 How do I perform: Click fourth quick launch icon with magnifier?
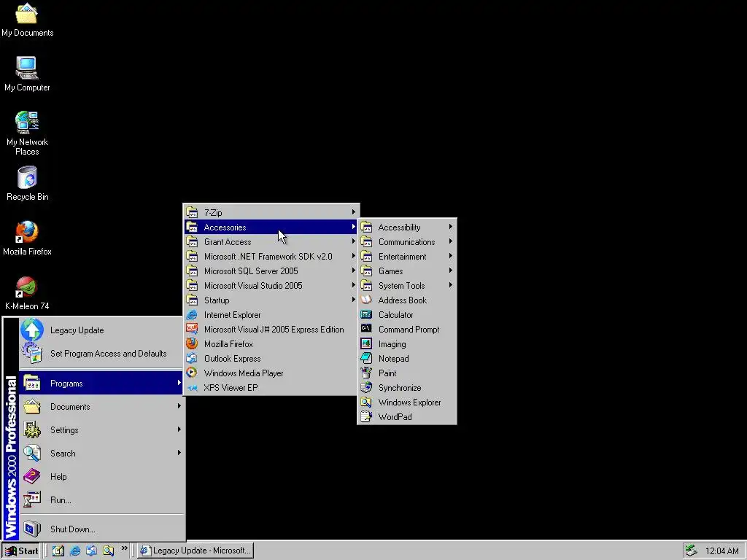click(x=108, y=551)
